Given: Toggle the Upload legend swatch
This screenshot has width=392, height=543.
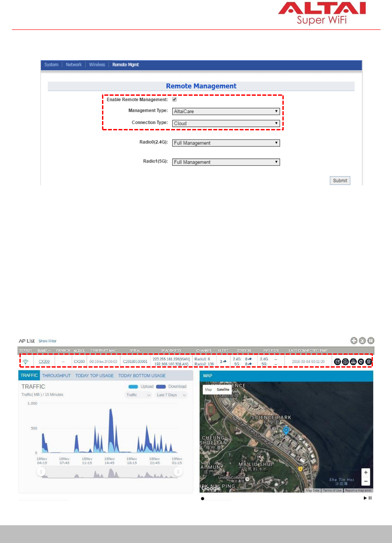Looking at the screenshot, I should point(133,387).
